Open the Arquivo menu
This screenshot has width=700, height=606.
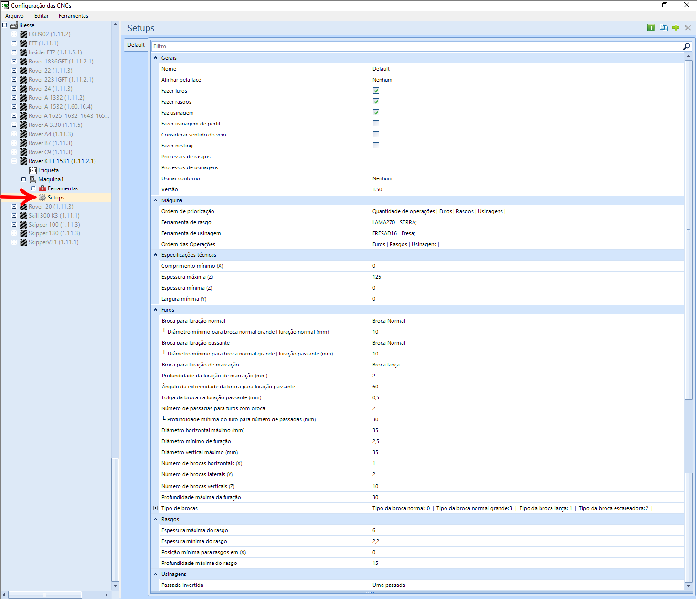click(x=14, y=16)
